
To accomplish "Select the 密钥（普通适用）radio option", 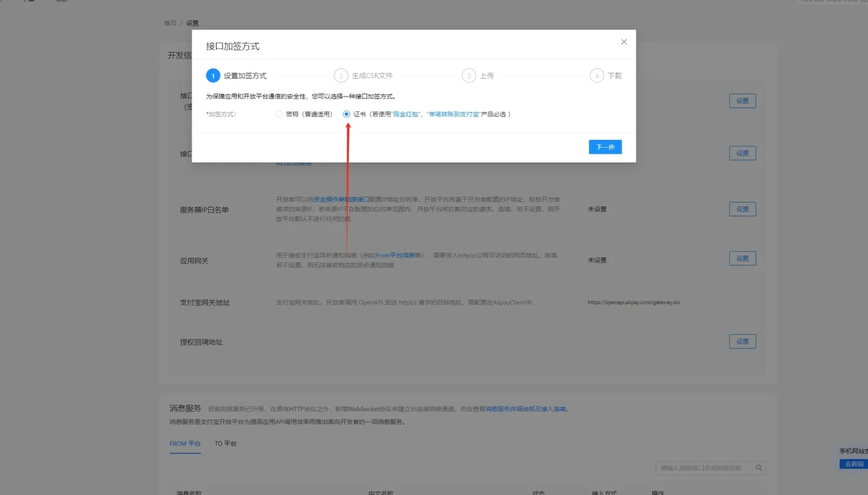I will coord(279,115).
